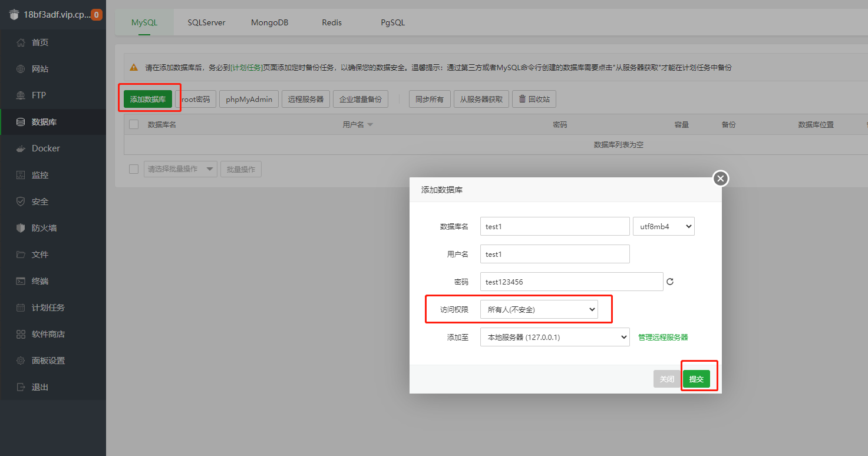Click the 备份 column header
Image resolution: width=868 pixels, height=456 pixels.
[728, 125]
